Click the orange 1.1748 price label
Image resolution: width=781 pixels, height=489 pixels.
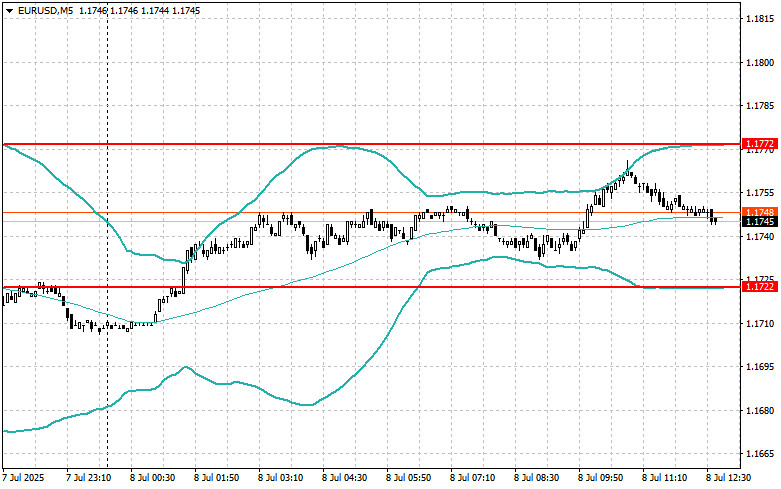pos(760,213)
